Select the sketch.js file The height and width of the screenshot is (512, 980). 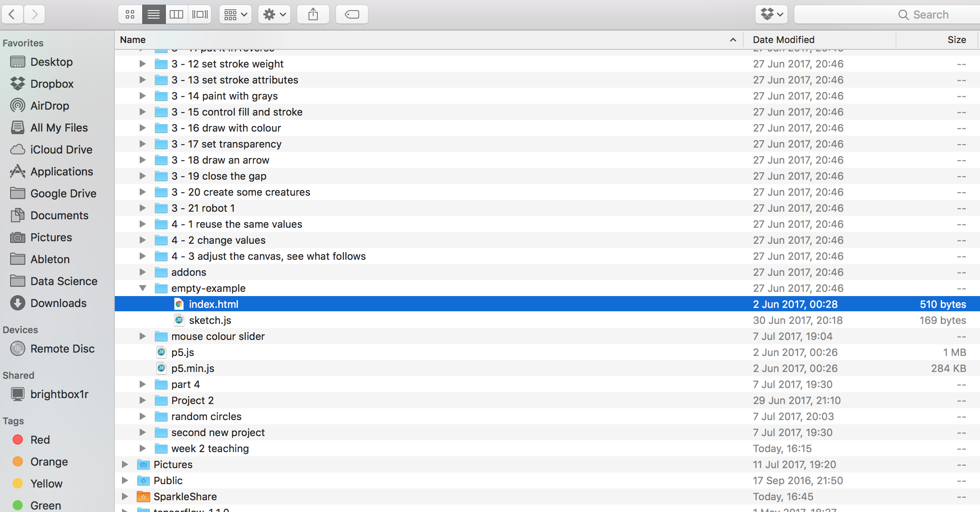coord(210,321)
